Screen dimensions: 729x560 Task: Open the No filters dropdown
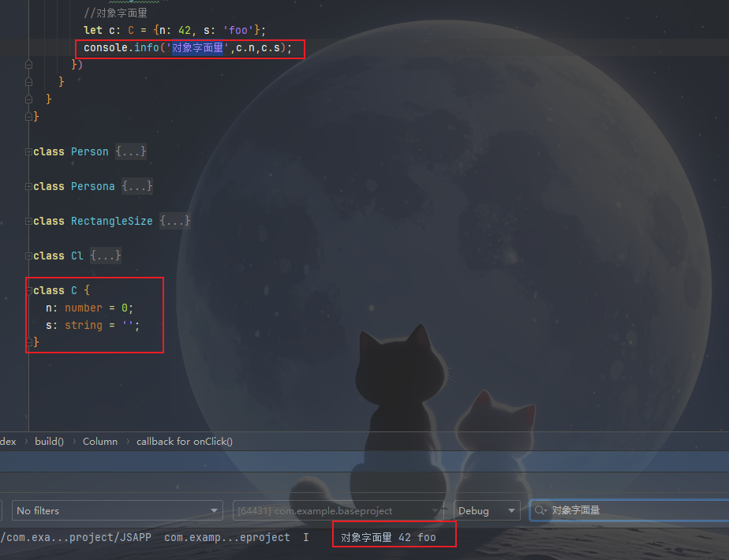pyautogui.click(x=117, y=510)
